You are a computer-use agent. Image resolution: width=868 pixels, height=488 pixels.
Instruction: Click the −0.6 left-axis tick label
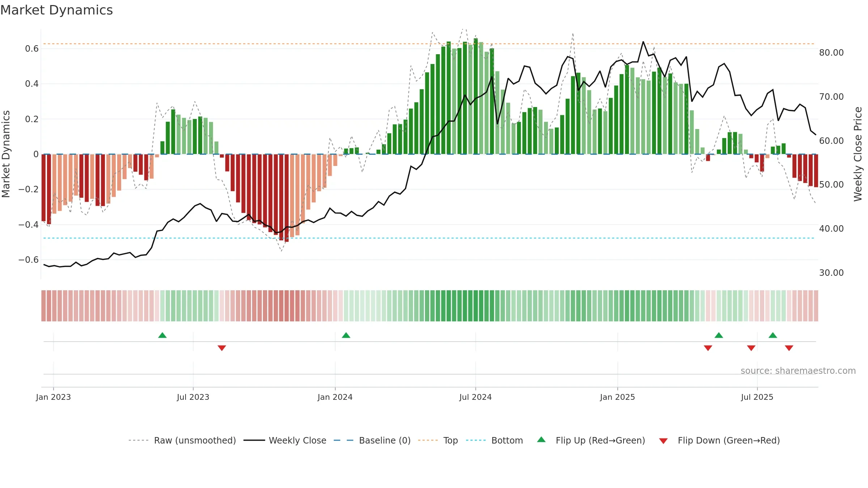coord(29,260)
